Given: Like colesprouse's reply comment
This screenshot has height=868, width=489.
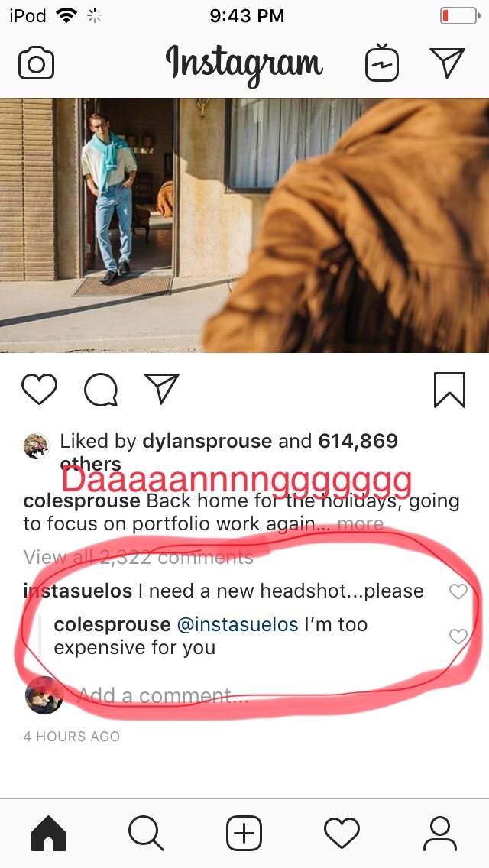Looking at the screenshot, I should [x=458, y=636].
